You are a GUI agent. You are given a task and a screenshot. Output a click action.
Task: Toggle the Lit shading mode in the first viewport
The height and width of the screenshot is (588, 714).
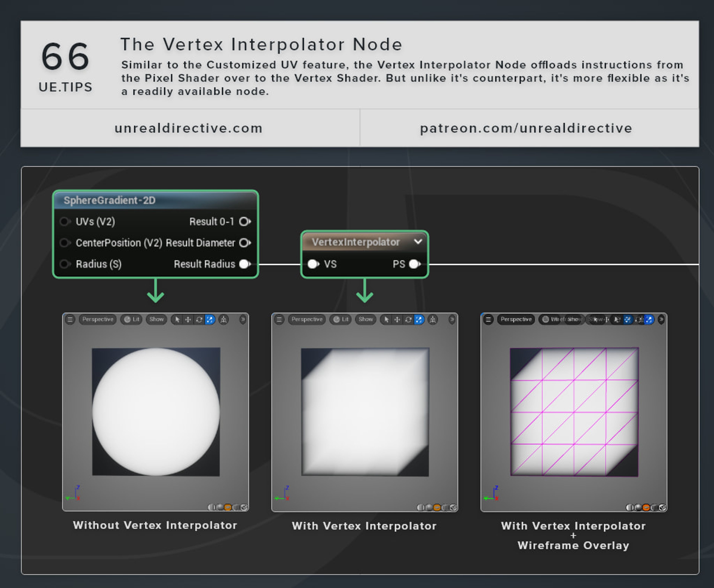[132, 319]
